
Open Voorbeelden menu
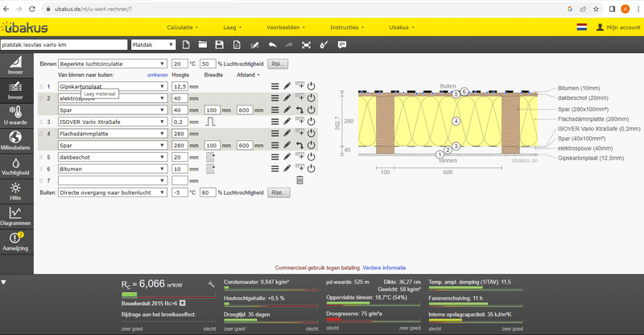286,27
